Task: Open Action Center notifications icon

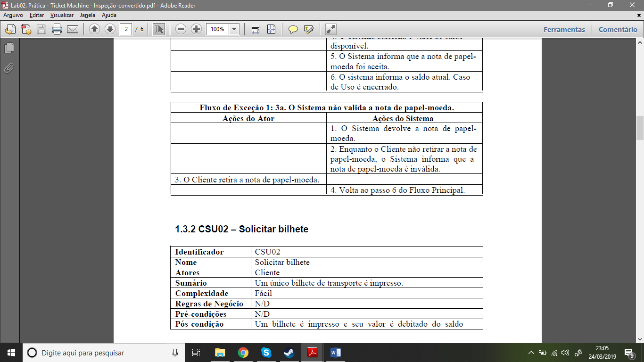Action: pyautogui.click(x=629, y=353)
